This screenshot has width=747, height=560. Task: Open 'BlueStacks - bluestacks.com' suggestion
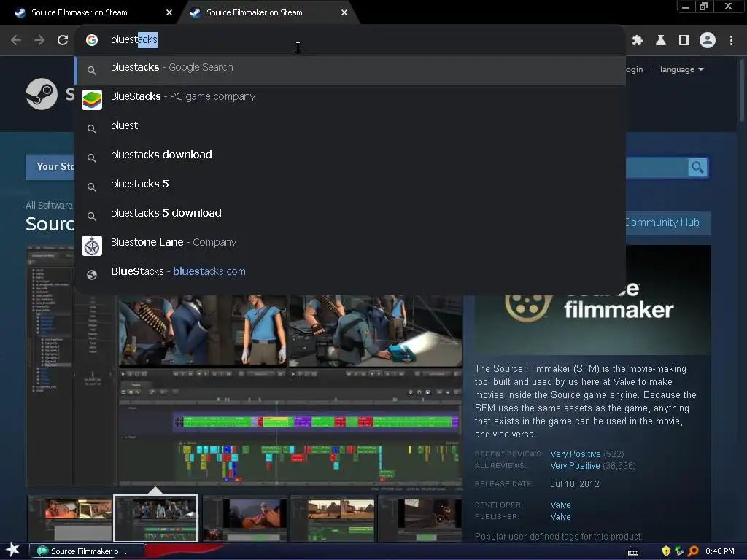(350, 274)
